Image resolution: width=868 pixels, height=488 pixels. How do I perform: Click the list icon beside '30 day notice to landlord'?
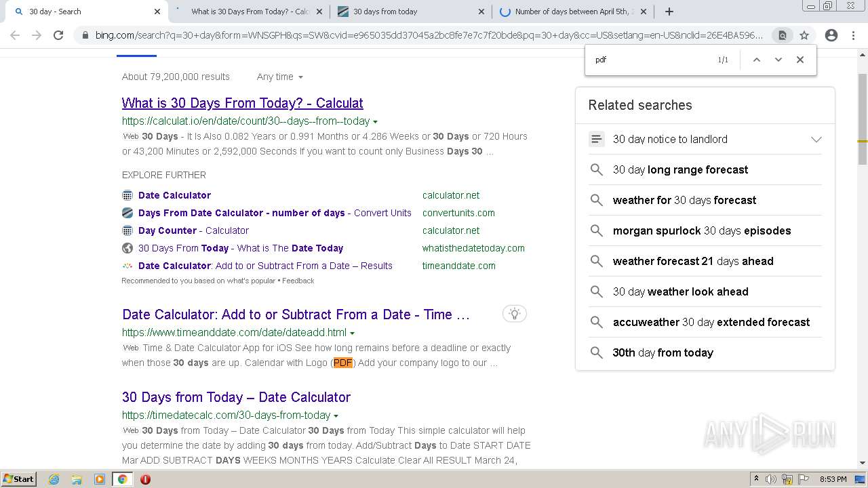[x=596, y=139]
